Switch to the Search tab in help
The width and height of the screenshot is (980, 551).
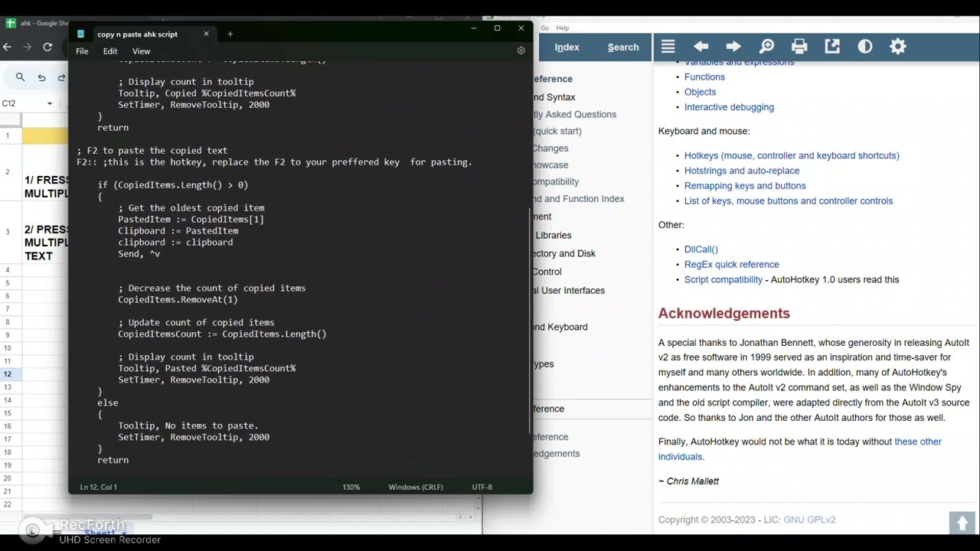pyautogui.click(x=623, y=47)
